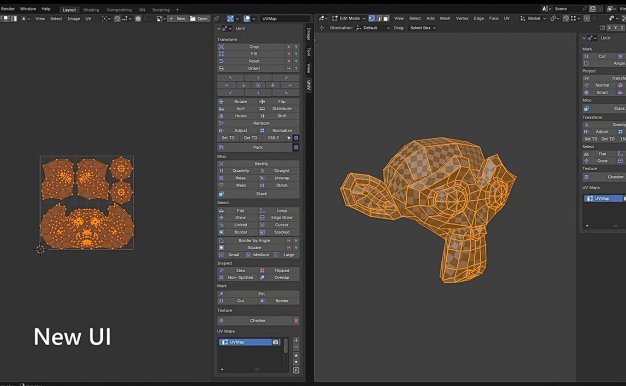The image size is (626, 386).
Task: Click the Flip button
Action: tap(279, 101)
